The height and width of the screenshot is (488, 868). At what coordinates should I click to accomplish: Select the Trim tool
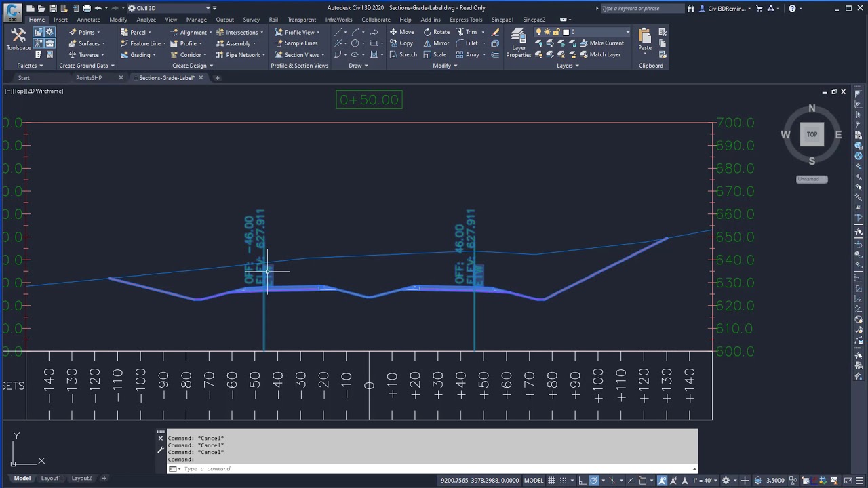[466, 32]
